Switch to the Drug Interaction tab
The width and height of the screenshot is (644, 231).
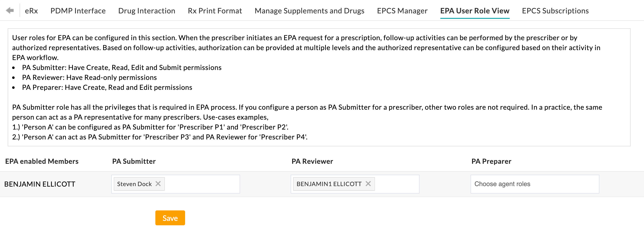click(146, 10)
